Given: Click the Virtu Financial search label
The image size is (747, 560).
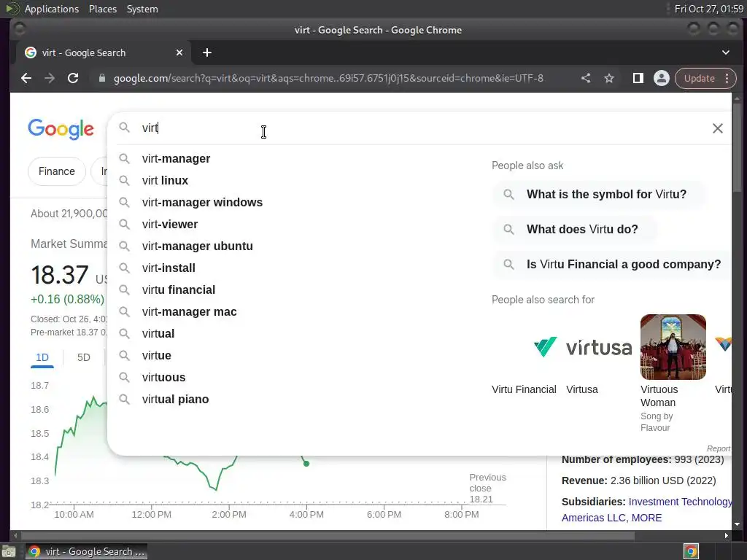Looking at the screenshot, I should point(524,389).
